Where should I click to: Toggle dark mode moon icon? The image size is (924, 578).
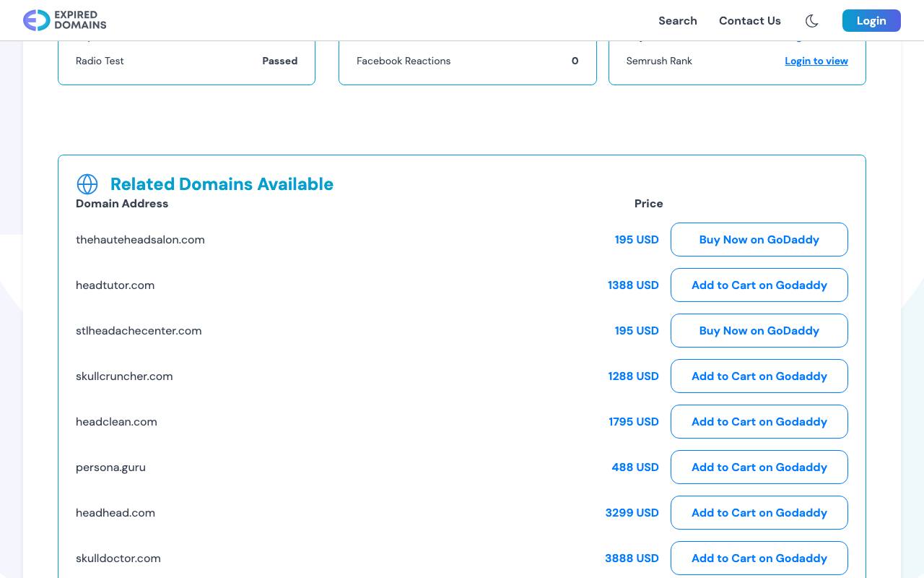[x=811, y=20]
